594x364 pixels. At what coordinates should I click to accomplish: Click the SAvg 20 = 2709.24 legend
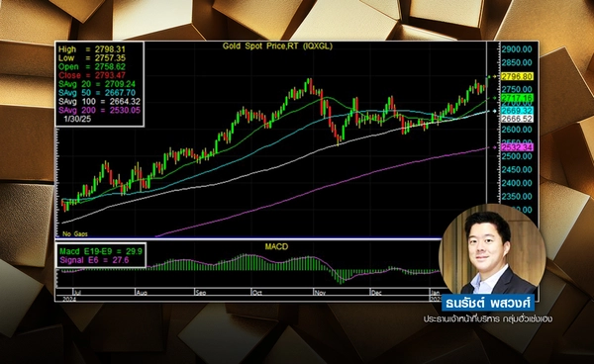97,84
